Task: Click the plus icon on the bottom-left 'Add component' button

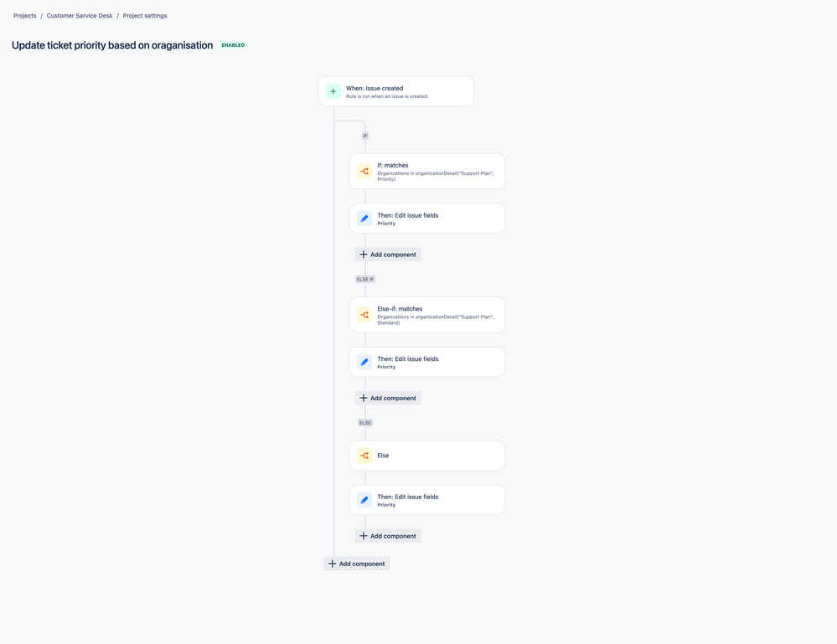Action: click(332, 563)
